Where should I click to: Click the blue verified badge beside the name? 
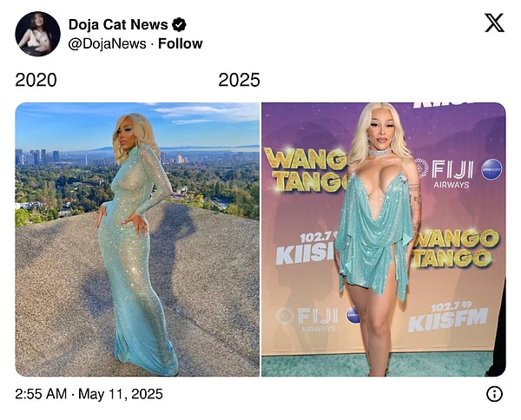[x=179, y=24]
